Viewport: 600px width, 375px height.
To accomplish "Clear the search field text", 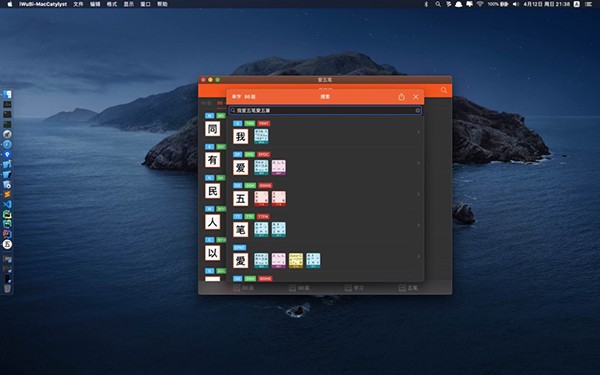I will (x=418, y=111).
